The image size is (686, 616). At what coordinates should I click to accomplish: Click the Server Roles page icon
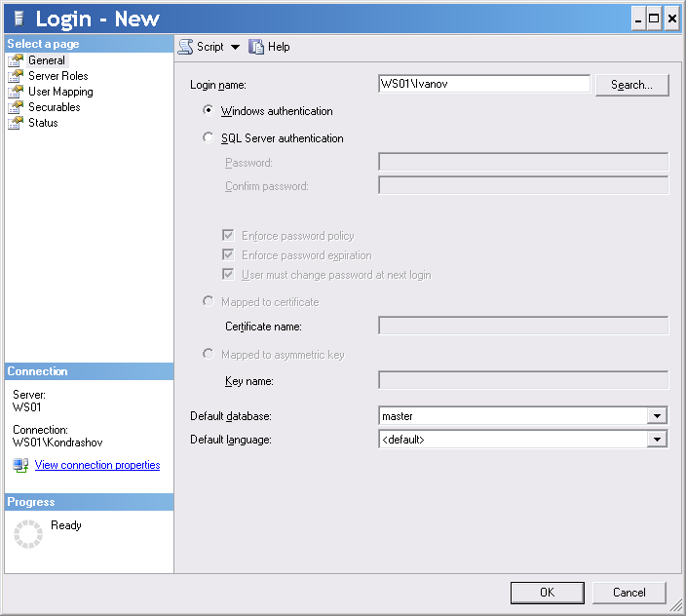click(x=16, y=76)
